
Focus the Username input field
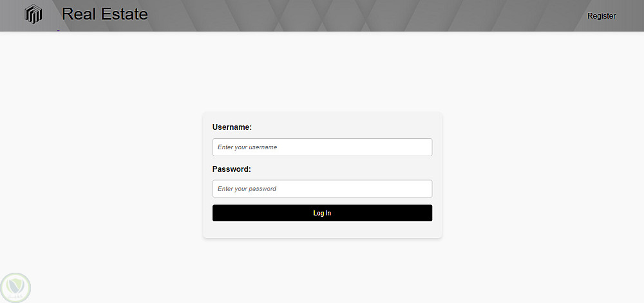pos(322,147)
